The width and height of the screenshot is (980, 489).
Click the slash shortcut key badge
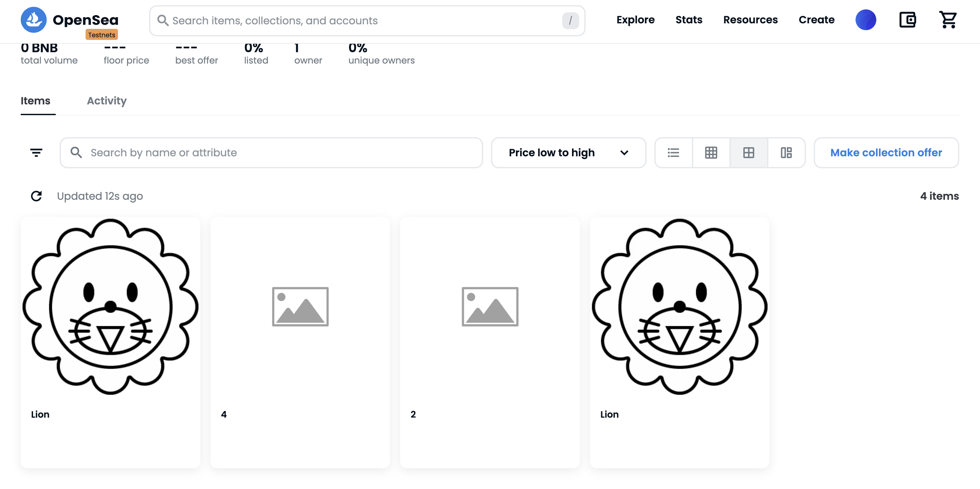[570, 20]
